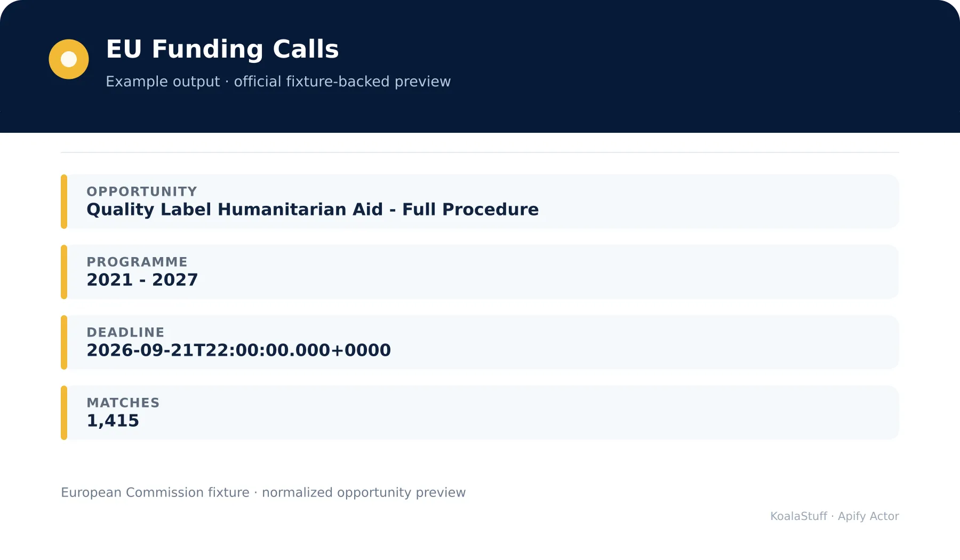Click the DEADLINE label
This screenshot has height=560, width=960.
click(x=125, y=332)
